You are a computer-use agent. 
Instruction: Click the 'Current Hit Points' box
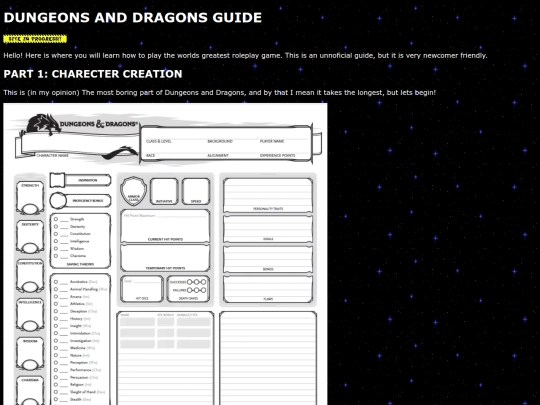point(165,226)
